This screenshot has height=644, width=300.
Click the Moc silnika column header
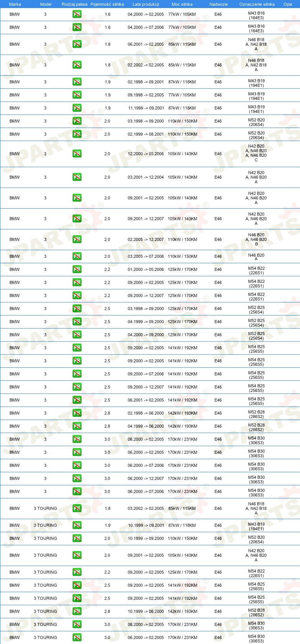182,4
